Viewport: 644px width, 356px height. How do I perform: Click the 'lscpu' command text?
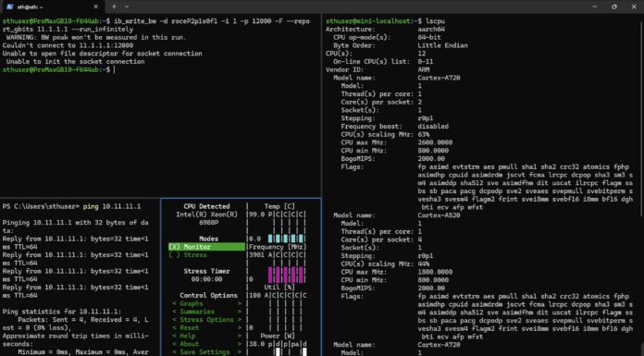436,21
